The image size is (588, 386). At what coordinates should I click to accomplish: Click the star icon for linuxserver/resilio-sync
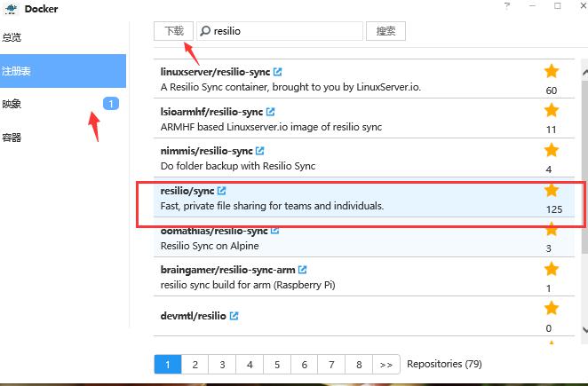pyautogui.click(x=552, y=71)
